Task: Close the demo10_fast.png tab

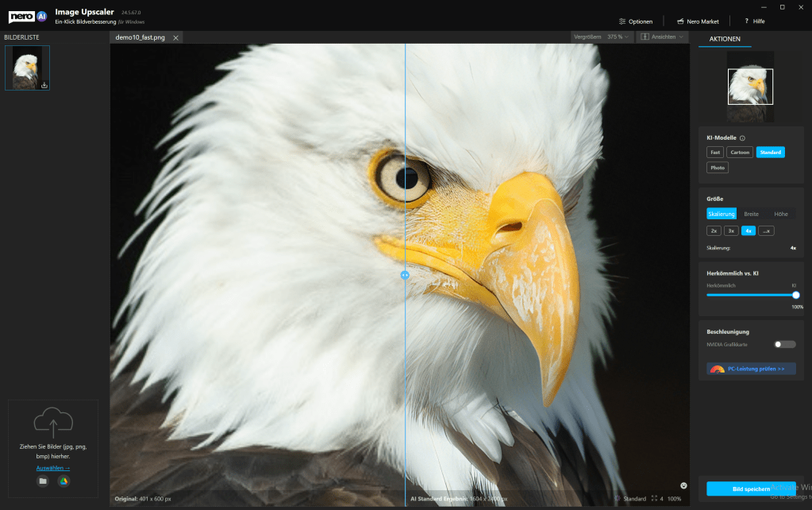Action: click(175, 37)
